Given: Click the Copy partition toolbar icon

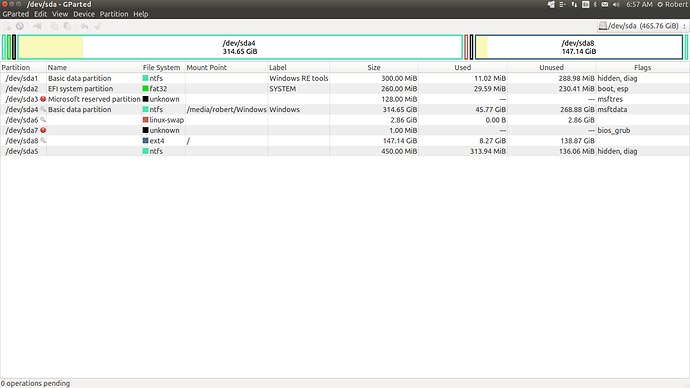Looking at the screenshot, I should point(54,26).
